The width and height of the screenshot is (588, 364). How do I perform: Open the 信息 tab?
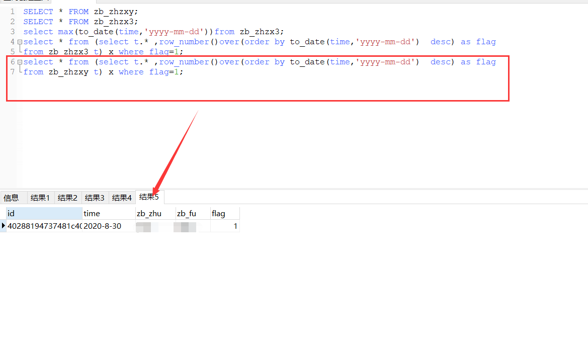(14, 198)
